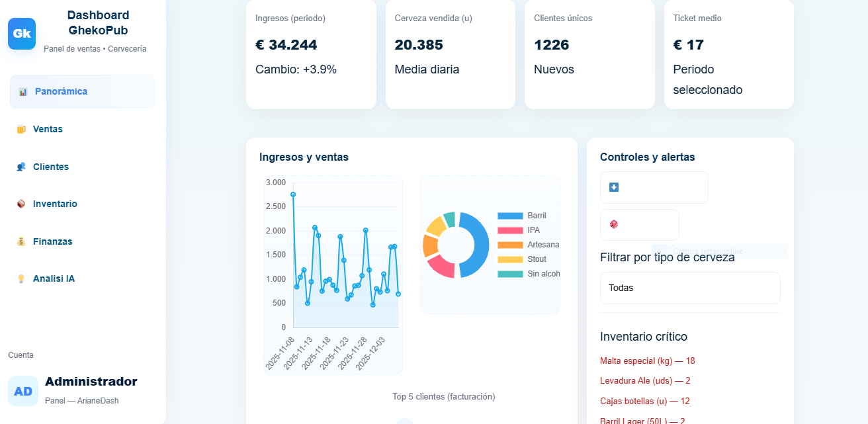868x424 pixels.
Task: Click the Ingresos (periodo) summary card
Action: [311, 53]
